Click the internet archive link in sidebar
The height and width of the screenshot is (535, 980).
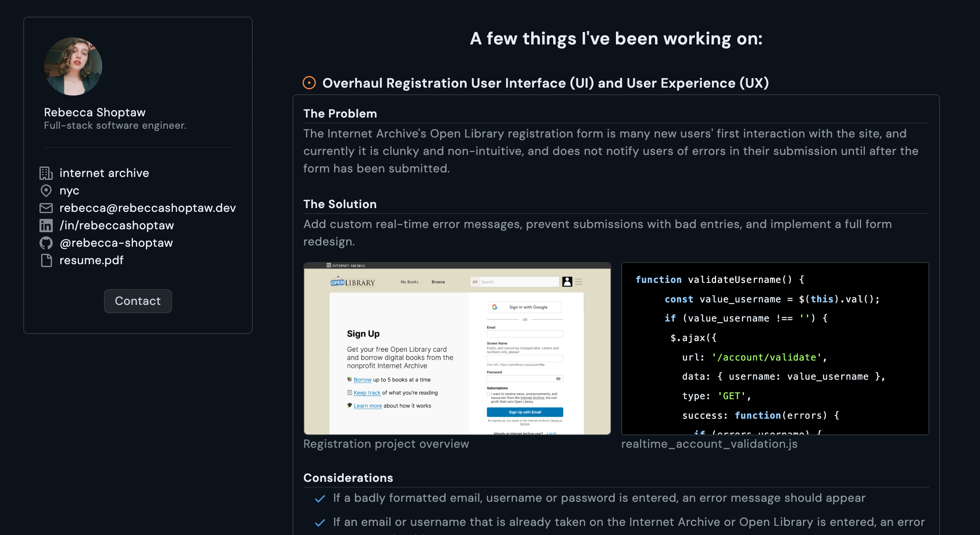pyautogui.click(x=104, y=173)
